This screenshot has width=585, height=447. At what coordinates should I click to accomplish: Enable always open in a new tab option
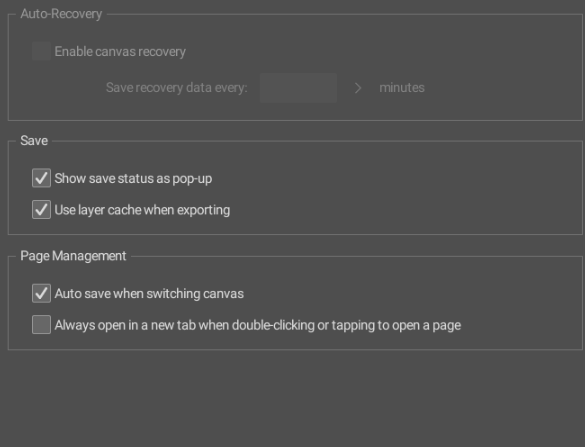pyautogui.click(x=41, y=325)
